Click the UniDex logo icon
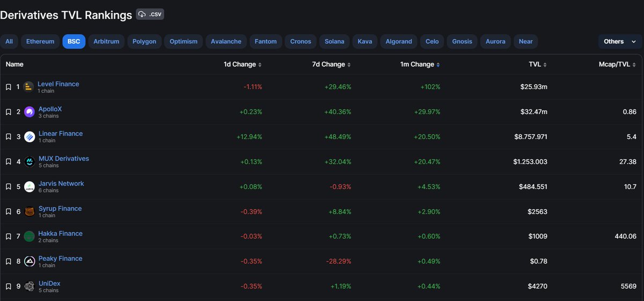Viewport: 644px width, 301px height. coord(29,287)
